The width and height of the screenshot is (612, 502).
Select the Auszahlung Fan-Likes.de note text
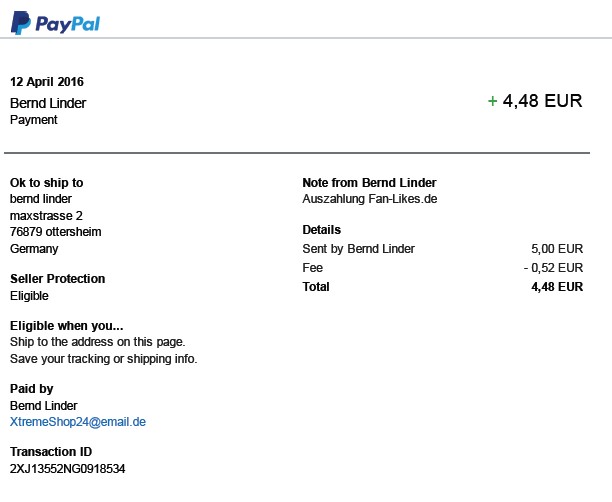point(369,199)
